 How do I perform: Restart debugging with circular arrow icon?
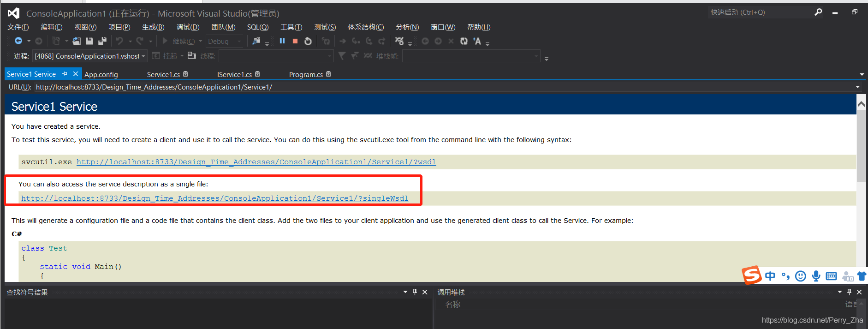tap(308, 41)
